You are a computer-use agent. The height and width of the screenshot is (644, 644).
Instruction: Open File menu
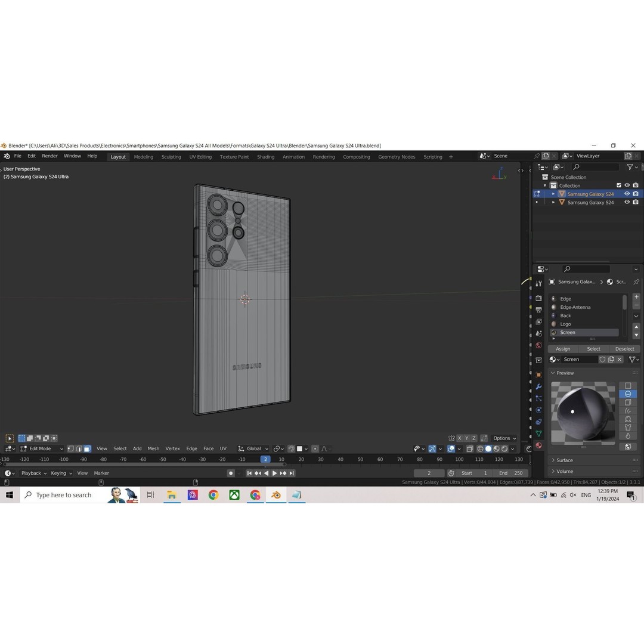pyautogui.click(x=18, y=156)
